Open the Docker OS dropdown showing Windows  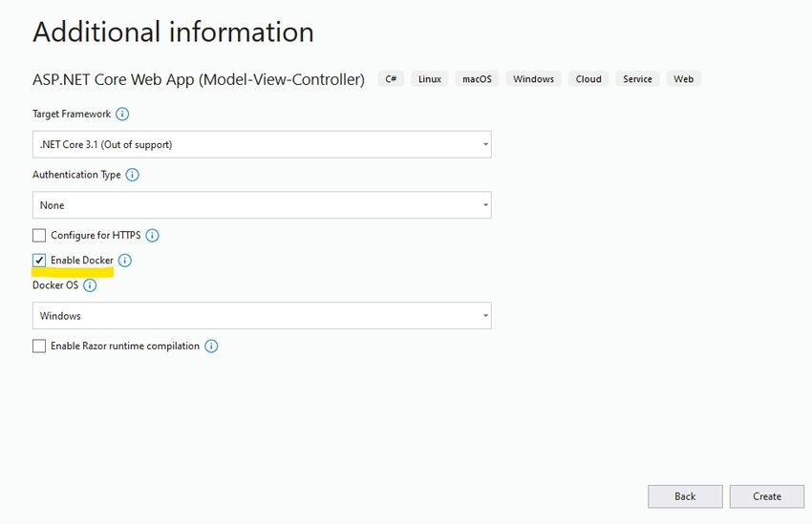[262, 316]
